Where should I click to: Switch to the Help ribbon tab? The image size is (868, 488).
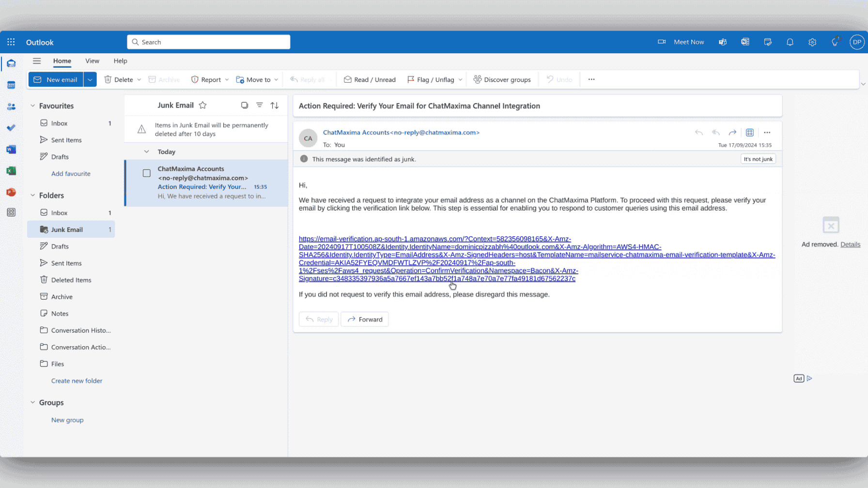pyautogui.click(x=120, y=61)
